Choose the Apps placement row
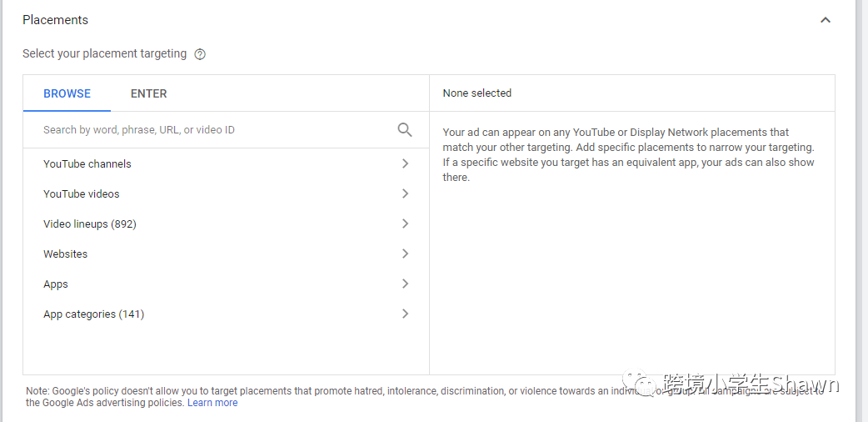The height and width of the screenshot is (422, 868). 56,284
